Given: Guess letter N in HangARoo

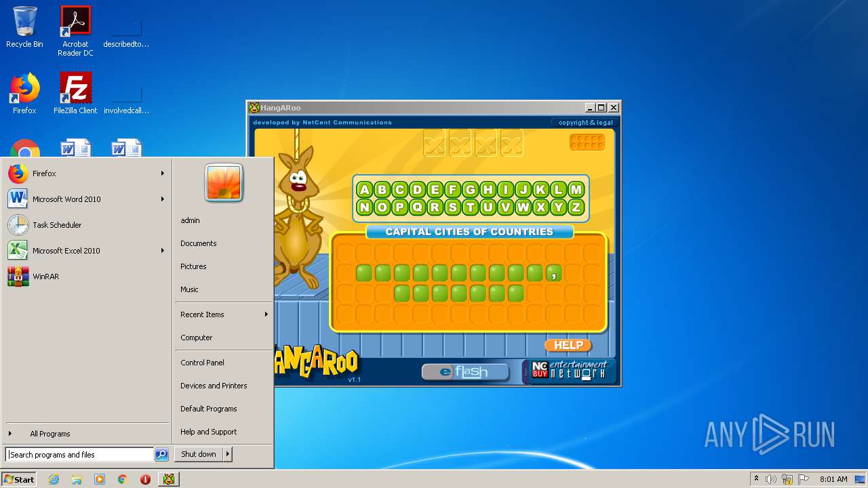Looking at the screenshot, I should 364,207.
